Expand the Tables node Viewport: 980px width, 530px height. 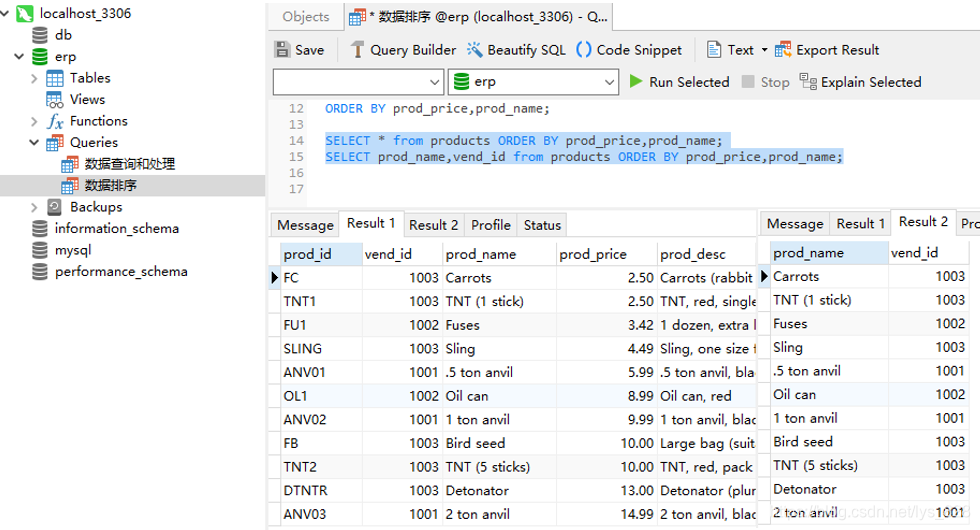point(34,78)
